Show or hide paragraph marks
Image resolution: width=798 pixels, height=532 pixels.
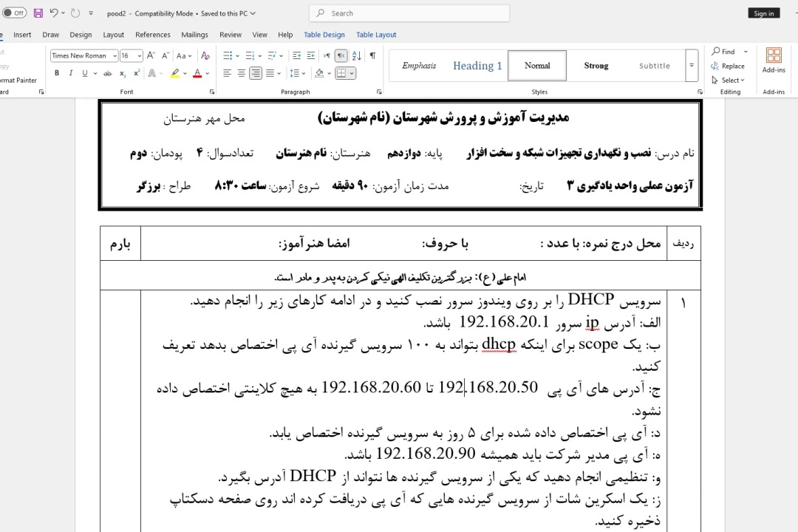372,55
